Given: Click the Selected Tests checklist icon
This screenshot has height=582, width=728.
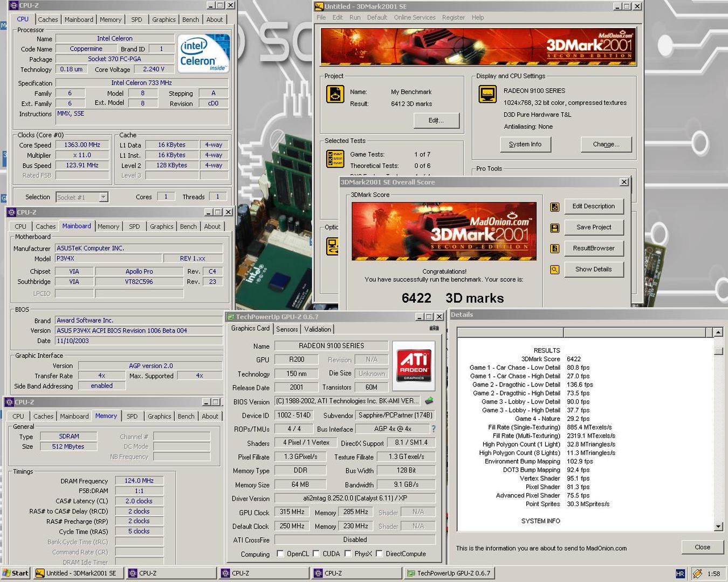Looking at the screenshot, I should pos(335,159).
